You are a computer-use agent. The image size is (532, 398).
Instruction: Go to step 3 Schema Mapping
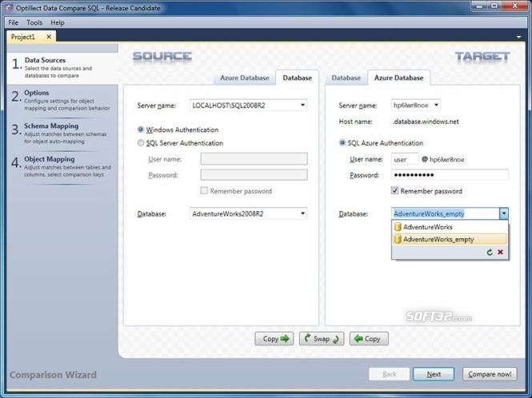coord(62,133)
